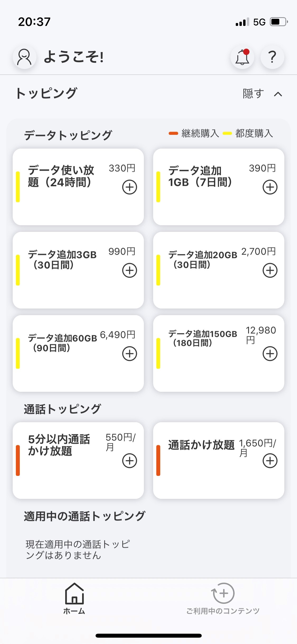The image size is (297, 644).
Task: Tap the yellow 都度購入 legend marker
Action: [x=227, y=133]
